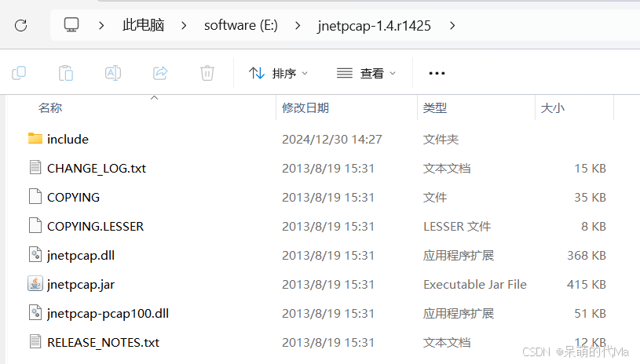640x364 pixels.
Task: Click the date 2024/12/30 14:27
Action: pyautogui.click(x=332, y=140)
